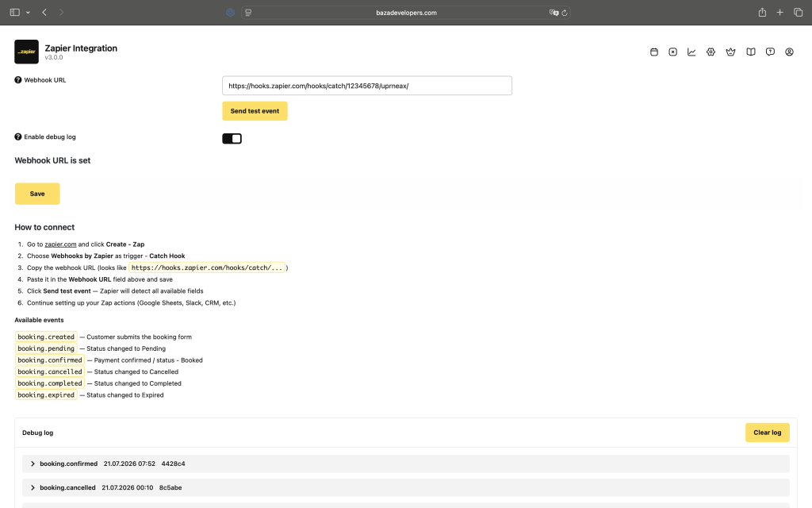
Task: Open sidebar options dropdown arrow in Safari
Action: pos(28,13)
